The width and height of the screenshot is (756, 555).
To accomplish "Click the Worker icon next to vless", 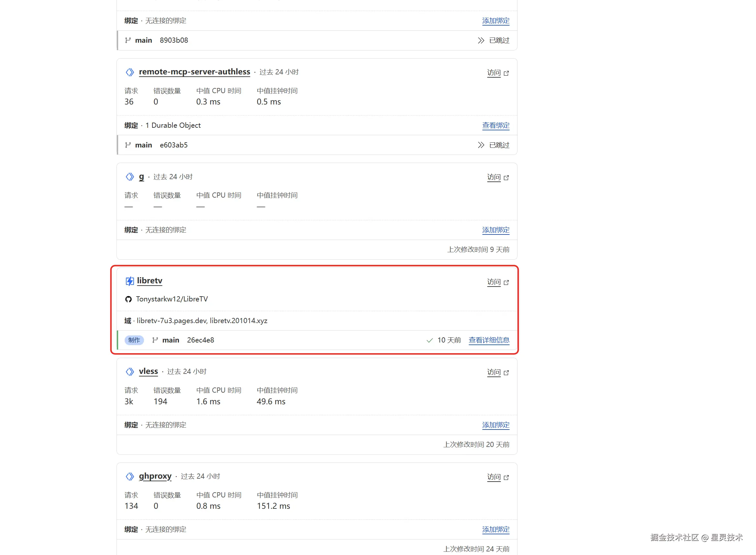I will [130, 372].
